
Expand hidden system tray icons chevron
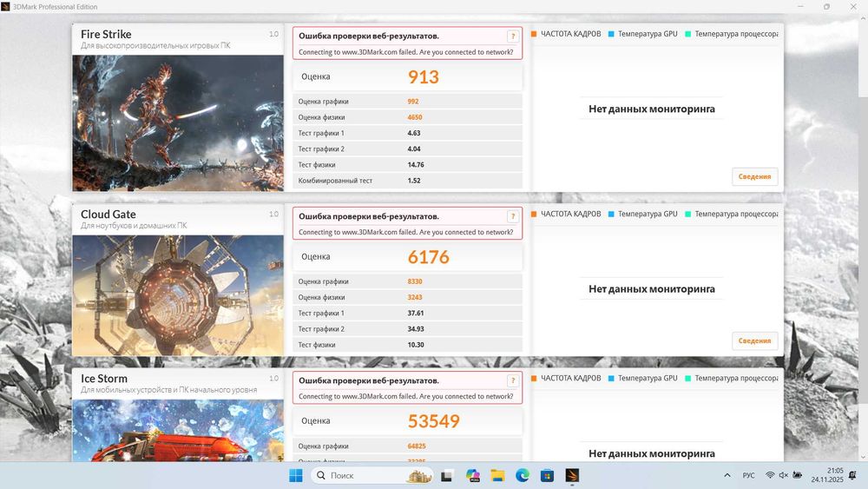[727, 475]
